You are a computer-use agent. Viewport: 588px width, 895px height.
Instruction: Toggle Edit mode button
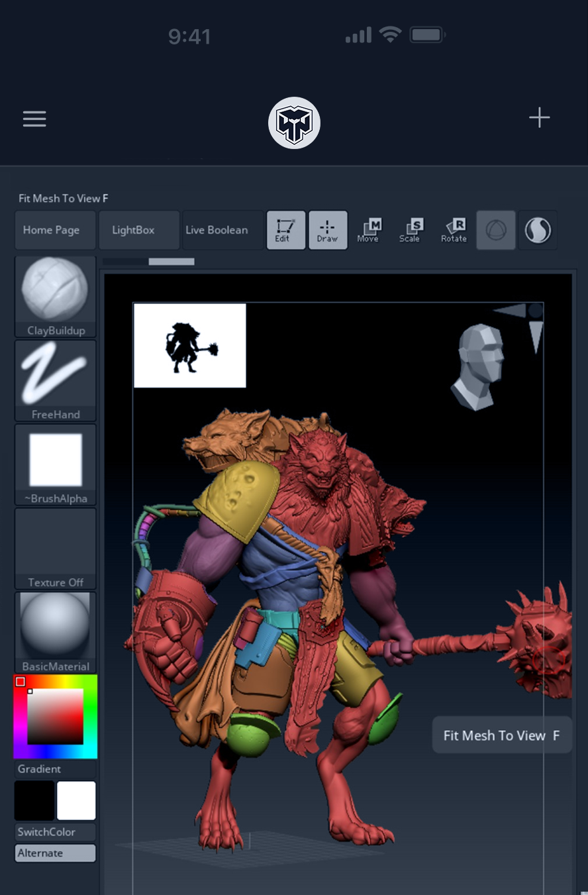tap(286, 230)
